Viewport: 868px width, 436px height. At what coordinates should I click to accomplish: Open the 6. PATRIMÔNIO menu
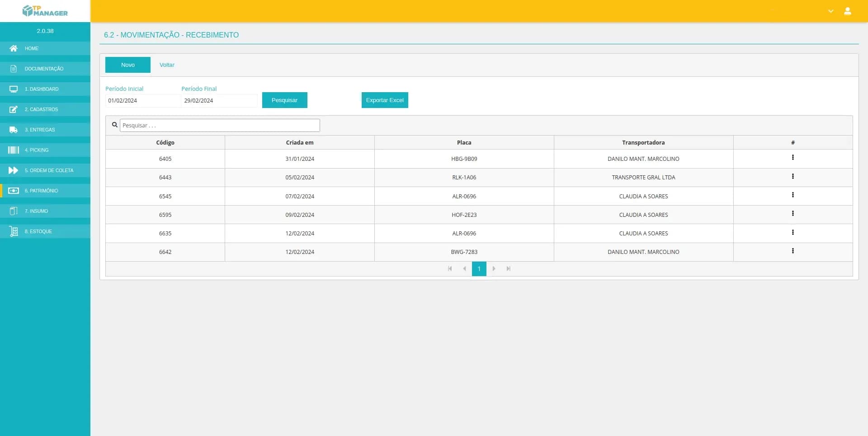tap(45, 191)
